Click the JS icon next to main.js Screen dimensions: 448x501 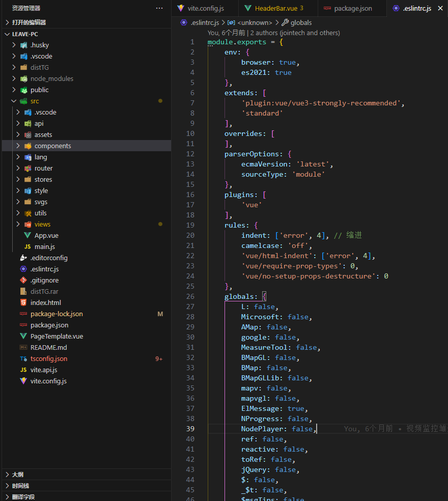point(27,246)
